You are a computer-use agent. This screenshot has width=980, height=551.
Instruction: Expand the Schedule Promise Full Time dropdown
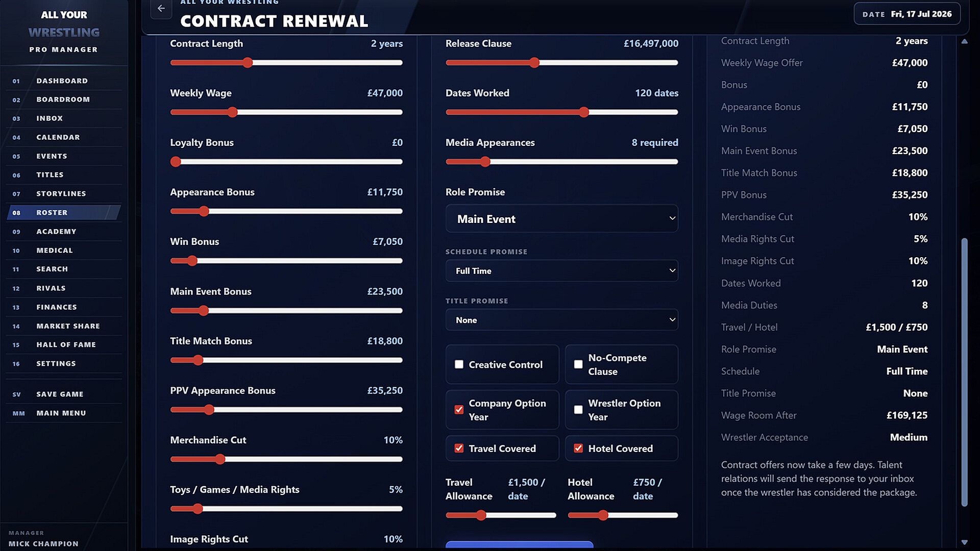(x=561, y=271)
